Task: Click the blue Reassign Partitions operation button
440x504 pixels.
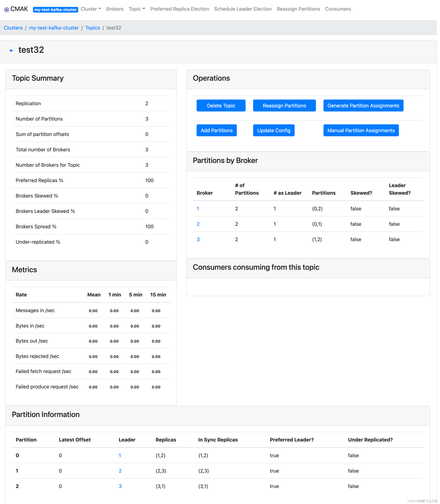Action: [284, 106]
